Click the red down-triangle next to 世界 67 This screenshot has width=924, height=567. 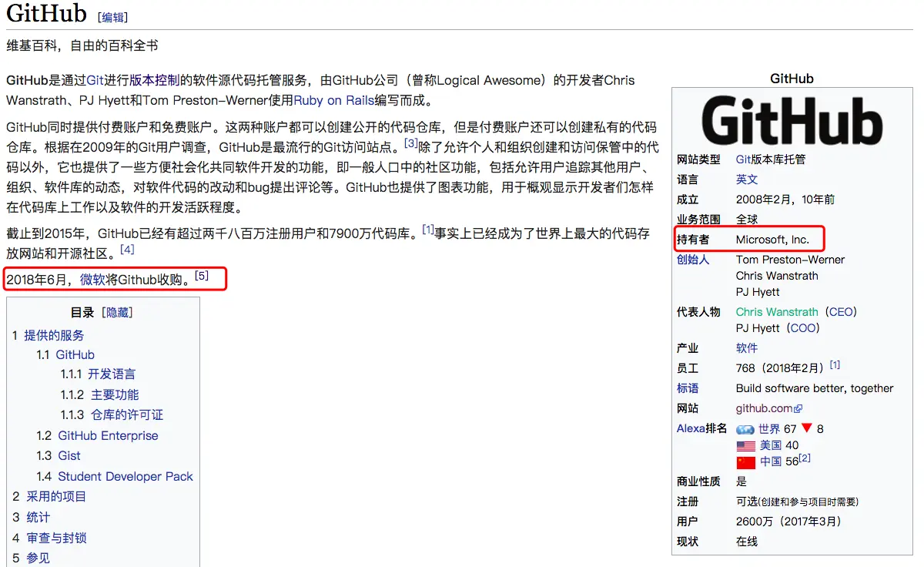pyautogui.click(x=805, y=428)
